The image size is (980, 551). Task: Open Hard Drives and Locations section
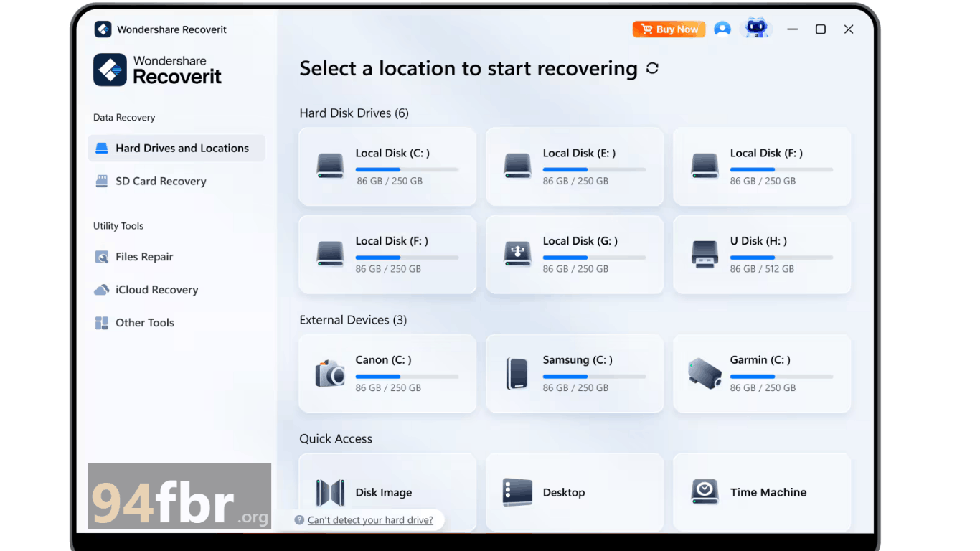[176, 149]
